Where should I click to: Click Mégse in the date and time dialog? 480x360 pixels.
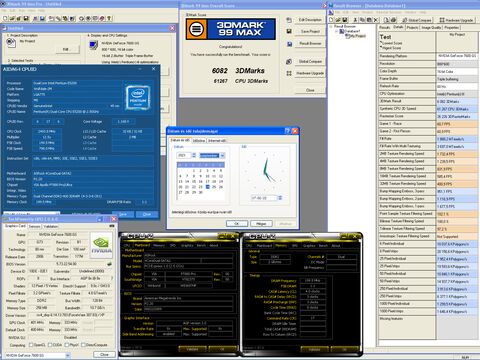[261, 223]
